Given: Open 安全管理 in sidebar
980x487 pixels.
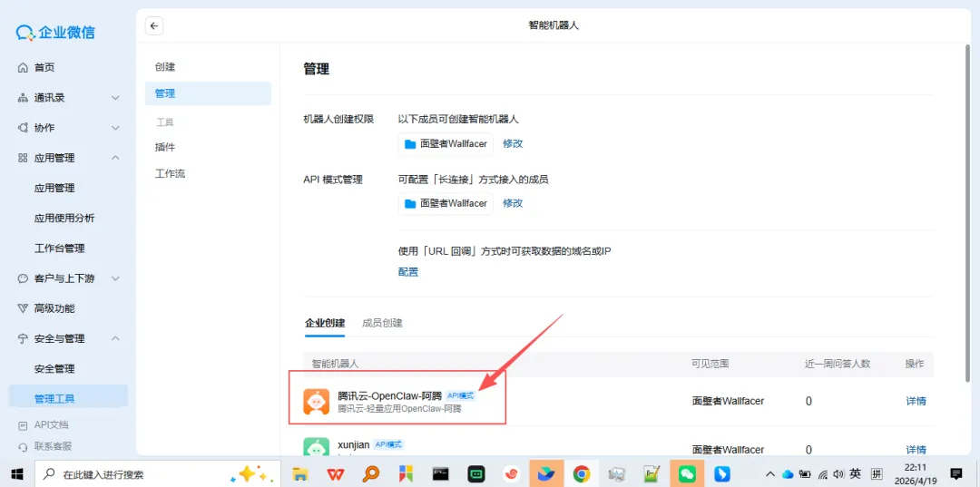Looking at the screenshot, I should (x=54, y=368).
